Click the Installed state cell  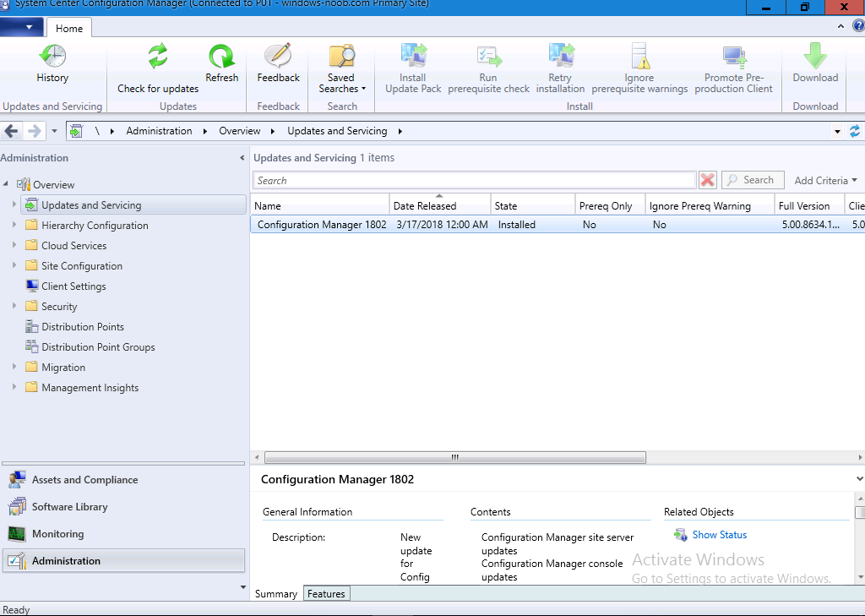coord(516,225)
